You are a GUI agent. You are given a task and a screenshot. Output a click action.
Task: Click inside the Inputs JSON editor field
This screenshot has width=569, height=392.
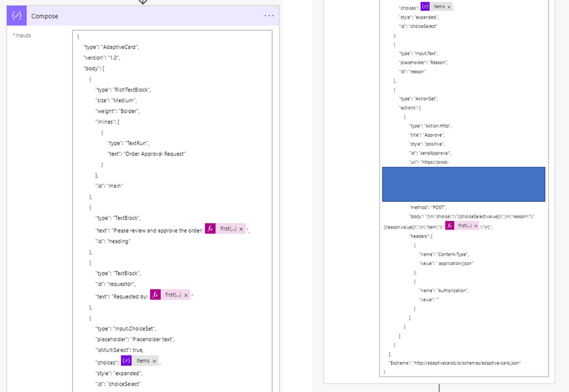pyautogui.click(x=171, y=171)
